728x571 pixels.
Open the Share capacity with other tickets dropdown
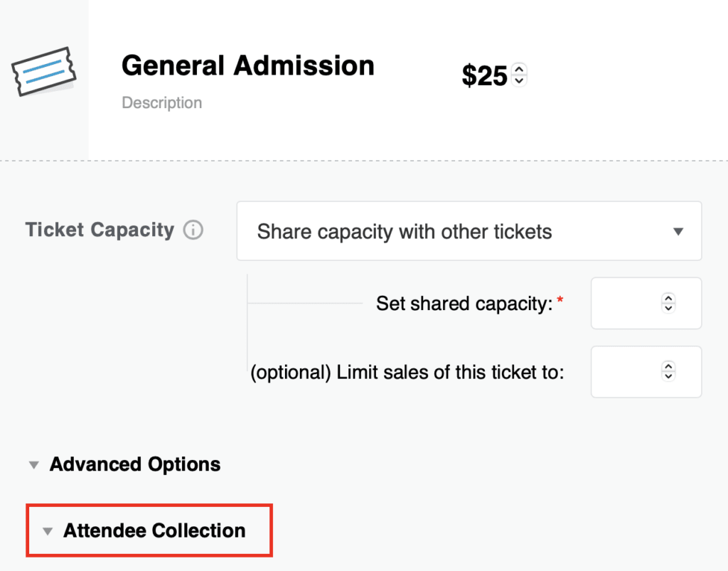point(469,231)
